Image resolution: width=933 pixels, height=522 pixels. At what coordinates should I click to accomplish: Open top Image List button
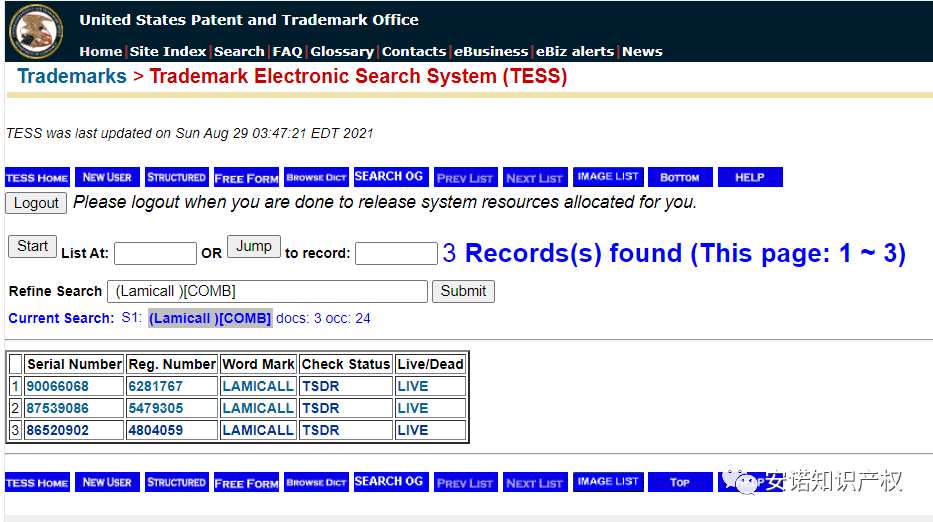click(608, 177)
